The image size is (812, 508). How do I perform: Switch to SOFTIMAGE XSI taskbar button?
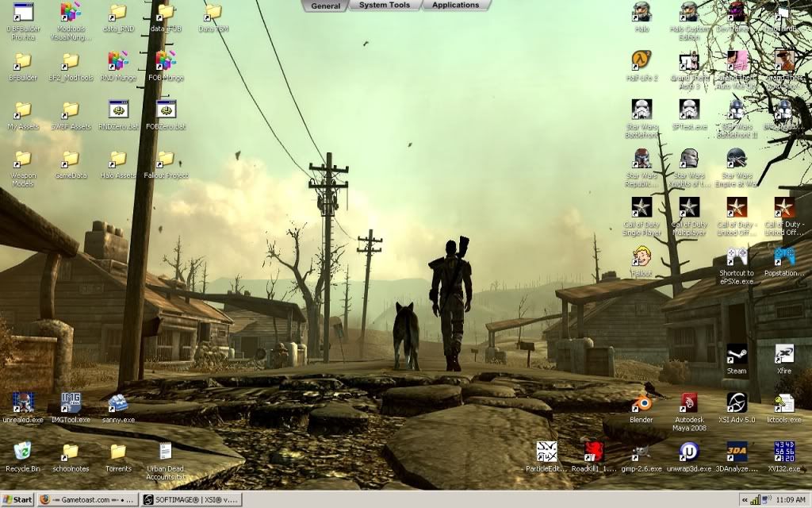point(192,500)
